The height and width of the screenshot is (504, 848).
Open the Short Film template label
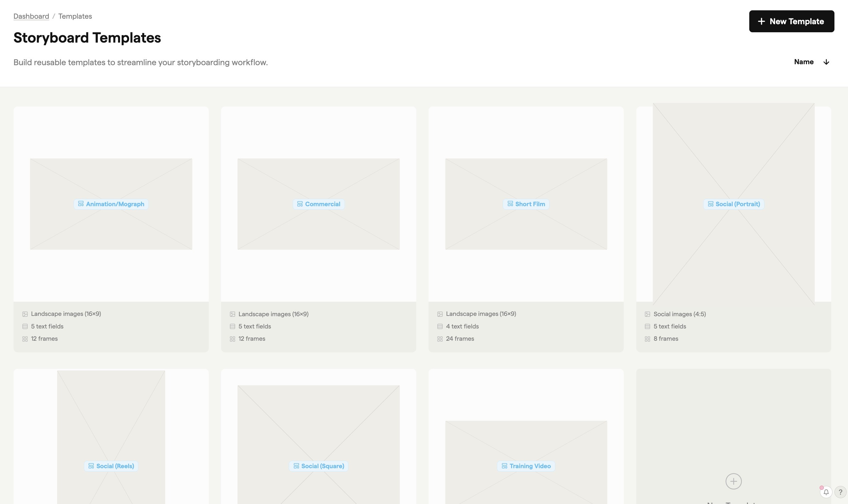click(526, 204)
